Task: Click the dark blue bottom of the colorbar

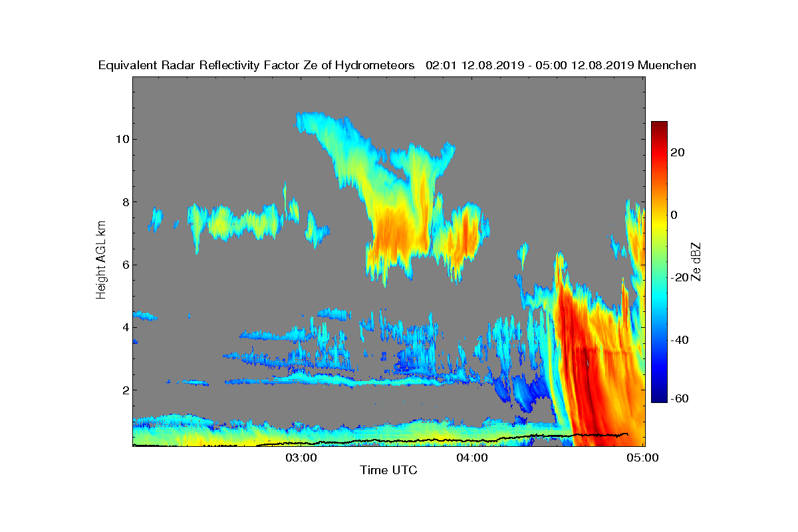Action: coord(659,398)
